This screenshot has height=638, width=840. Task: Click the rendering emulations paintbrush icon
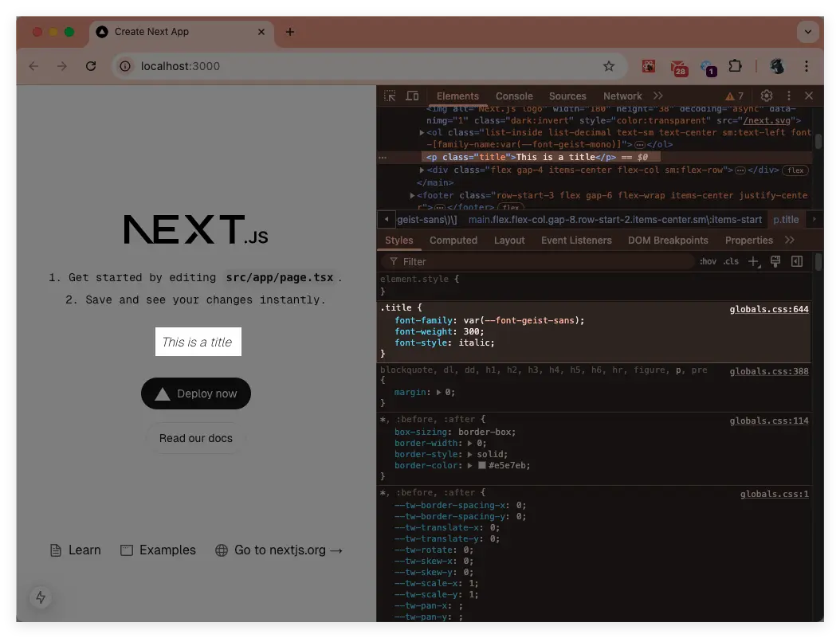click(x=775, y=261)
